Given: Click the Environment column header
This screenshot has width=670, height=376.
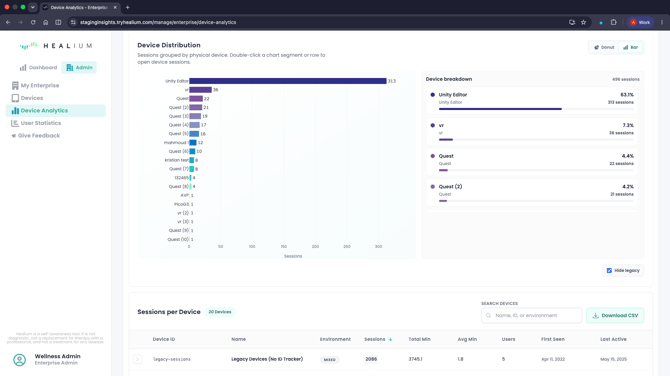Looking at the screenshot, I should click(335, 339).
